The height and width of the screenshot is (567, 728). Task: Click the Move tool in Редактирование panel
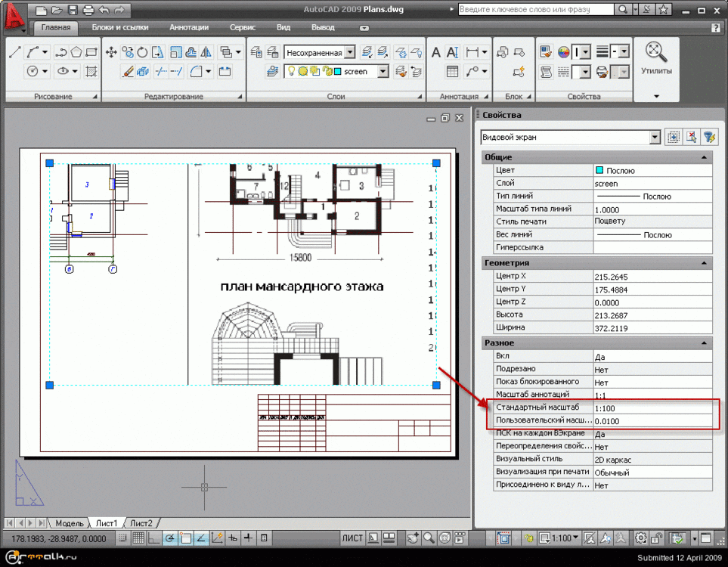pos(111,52)
